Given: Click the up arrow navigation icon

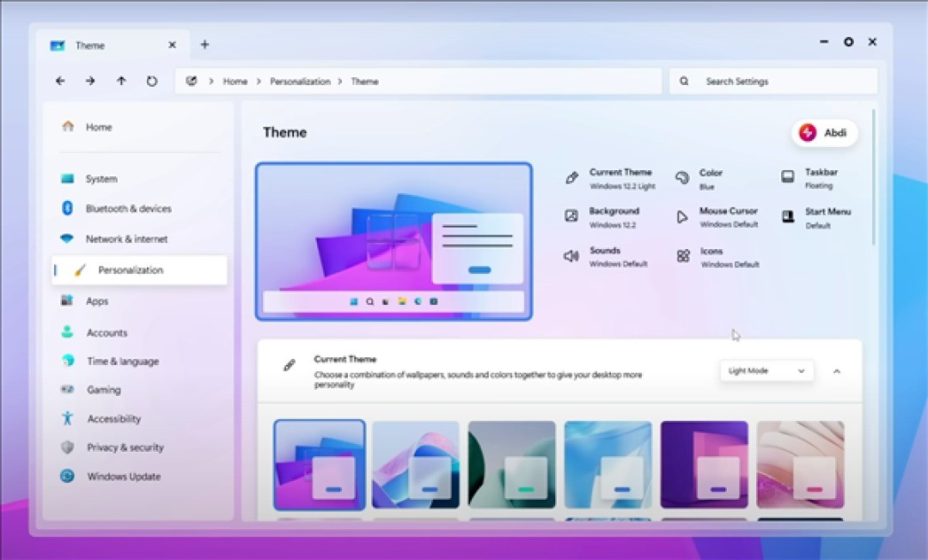Looking at the screenshot, I should (x=121, y=81).
